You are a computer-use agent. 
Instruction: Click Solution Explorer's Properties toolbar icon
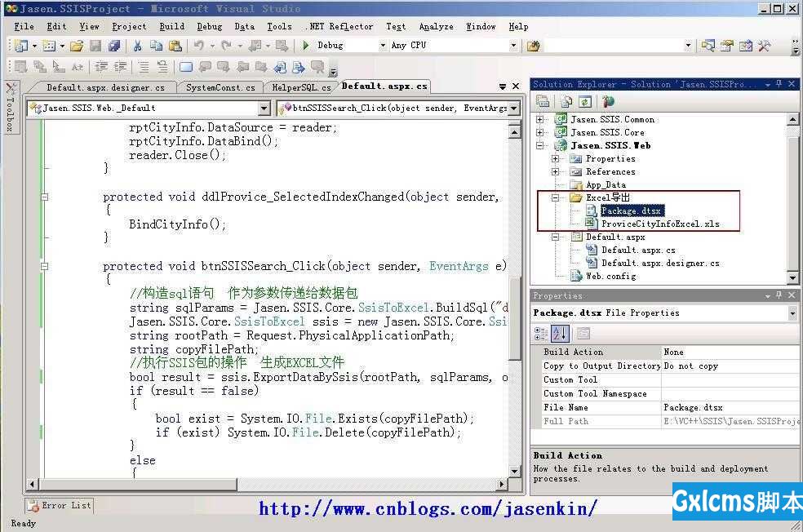click(543, 101)
